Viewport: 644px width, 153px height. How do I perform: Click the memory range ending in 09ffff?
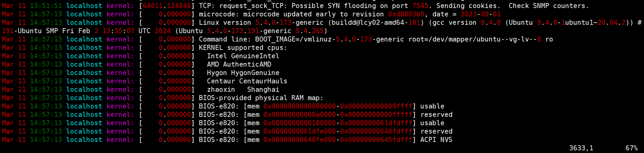coord(338,106)
